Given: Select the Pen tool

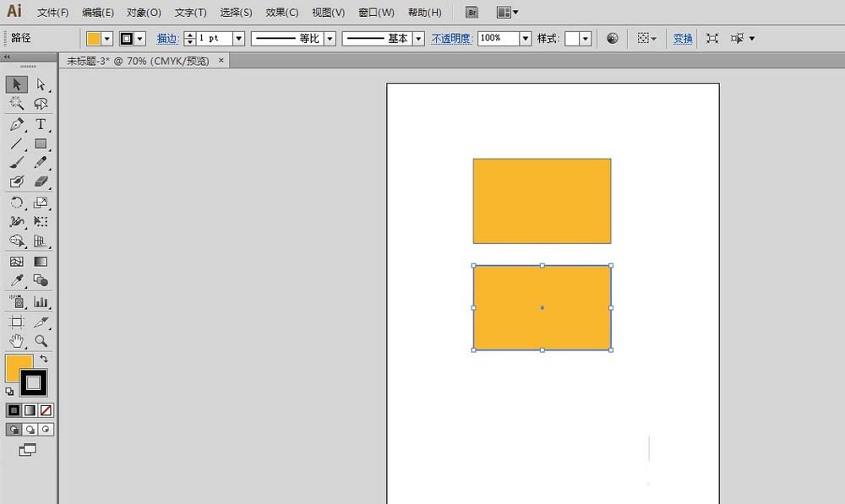Looking at the screenshot, I should 17,124.
